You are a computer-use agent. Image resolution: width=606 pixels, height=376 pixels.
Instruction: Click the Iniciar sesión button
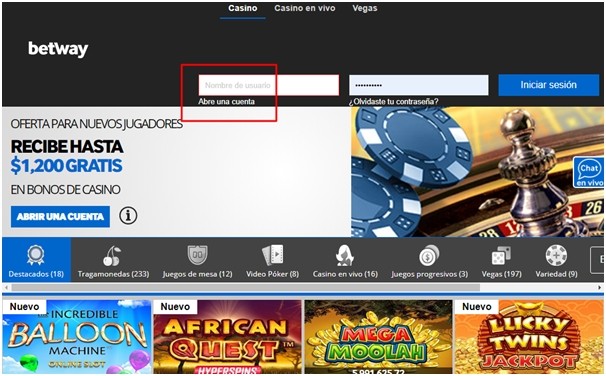pos(548,85)
